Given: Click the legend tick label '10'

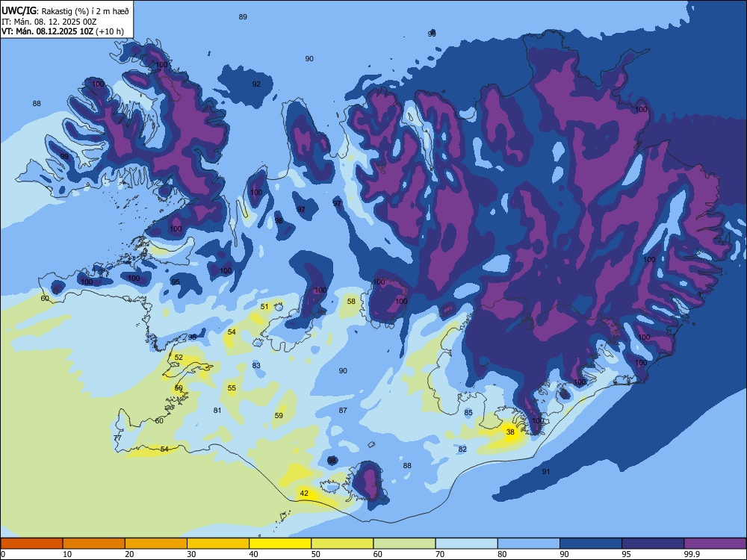Looking at the screenshot, I should tap(67, 554).
